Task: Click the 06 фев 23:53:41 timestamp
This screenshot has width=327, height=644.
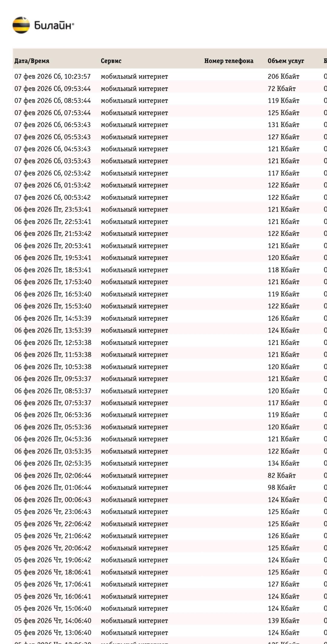Action: [53, 210]
